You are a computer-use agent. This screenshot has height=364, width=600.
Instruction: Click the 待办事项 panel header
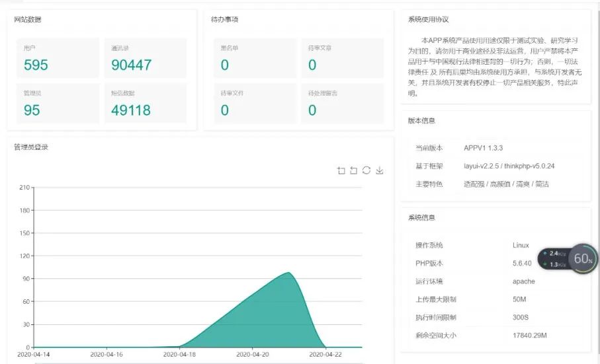pyautogui.click(x=224, y=19)
